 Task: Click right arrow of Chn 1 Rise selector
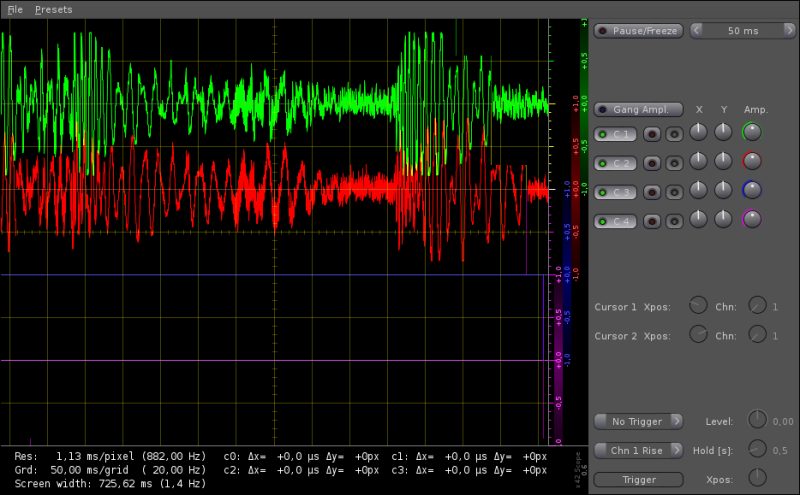click(676, 450)
